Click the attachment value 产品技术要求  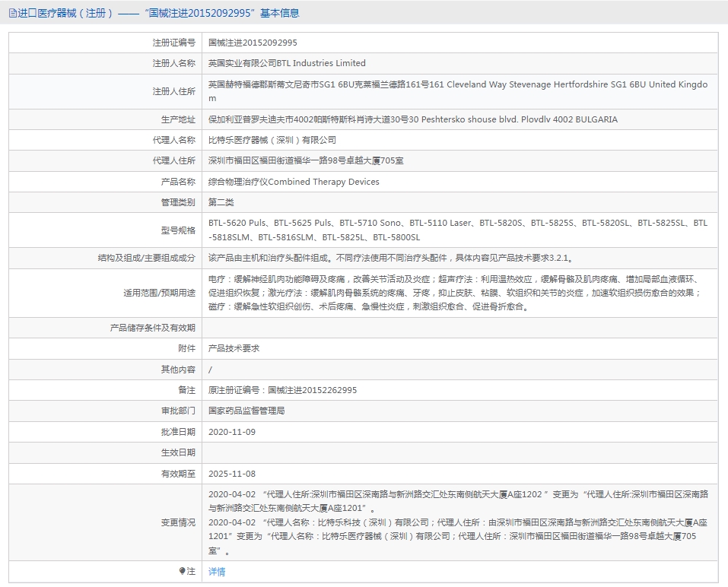[x=234, y=348]
